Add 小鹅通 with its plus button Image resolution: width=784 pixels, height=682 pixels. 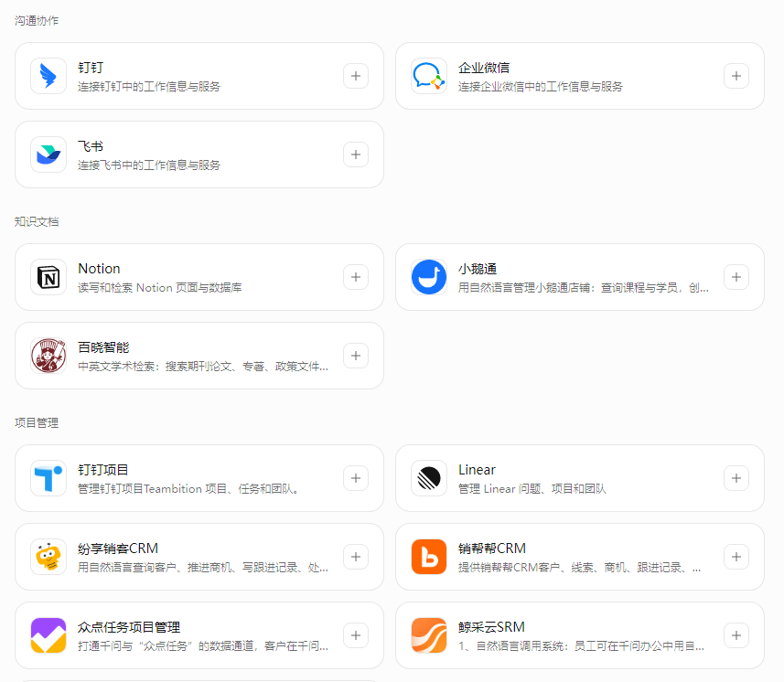point(736,277)
